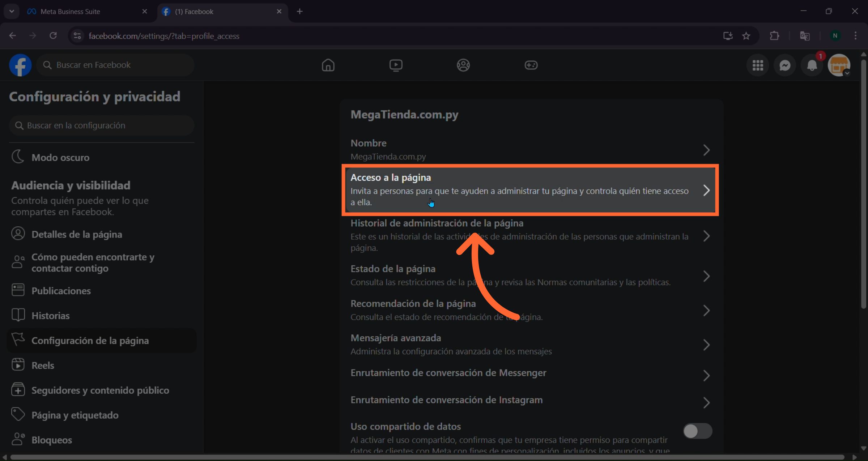This screenshot has height=461, width=868.
Task: Open the Facebook home feed icon
Action: point(328,65)
